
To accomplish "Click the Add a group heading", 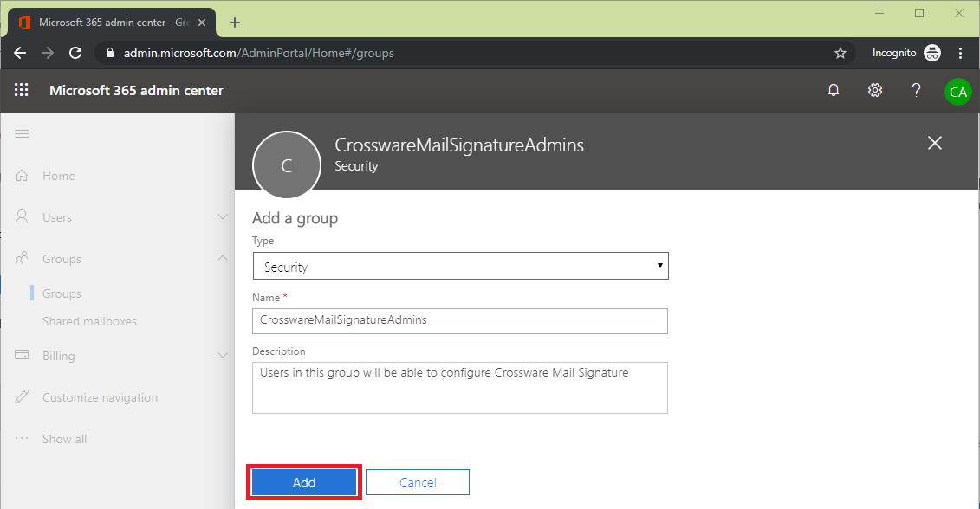I will click(295, 218).
